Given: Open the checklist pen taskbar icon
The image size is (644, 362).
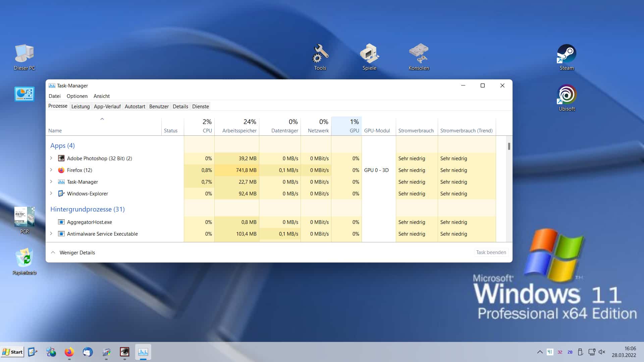Looking at the screenshot, I should (x=33, y=352).
